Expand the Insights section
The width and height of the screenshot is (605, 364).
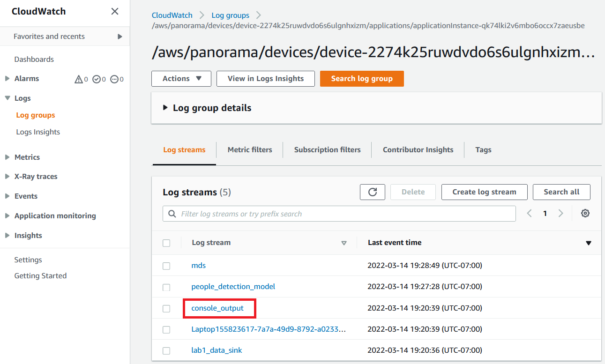7,236
